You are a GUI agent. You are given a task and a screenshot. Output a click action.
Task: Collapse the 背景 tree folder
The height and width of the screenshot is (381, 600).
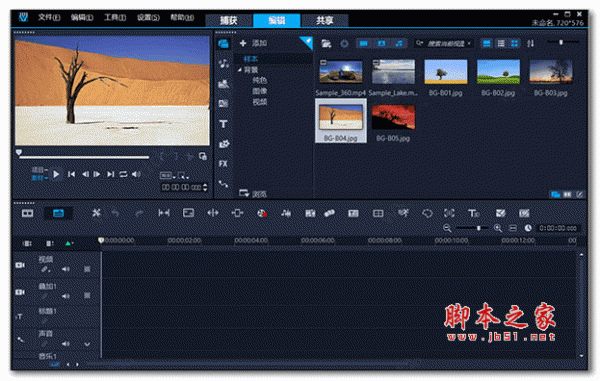240,70
